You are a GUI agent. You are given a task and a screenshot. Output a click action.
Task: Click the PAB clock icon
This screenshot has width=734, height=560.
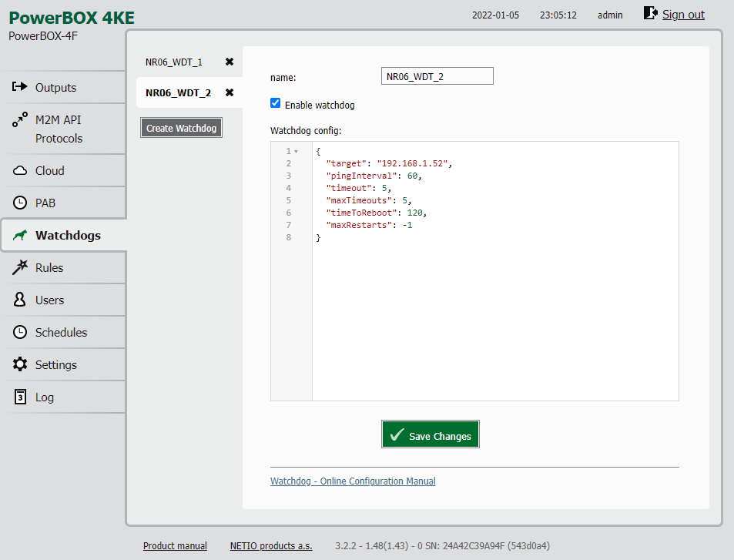click(20, 203)
